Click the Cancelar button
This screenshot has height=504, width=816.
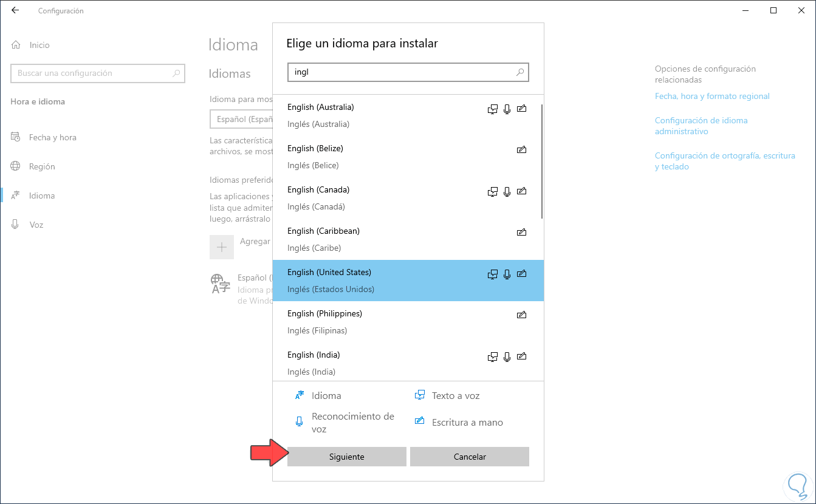pos(469,457)
